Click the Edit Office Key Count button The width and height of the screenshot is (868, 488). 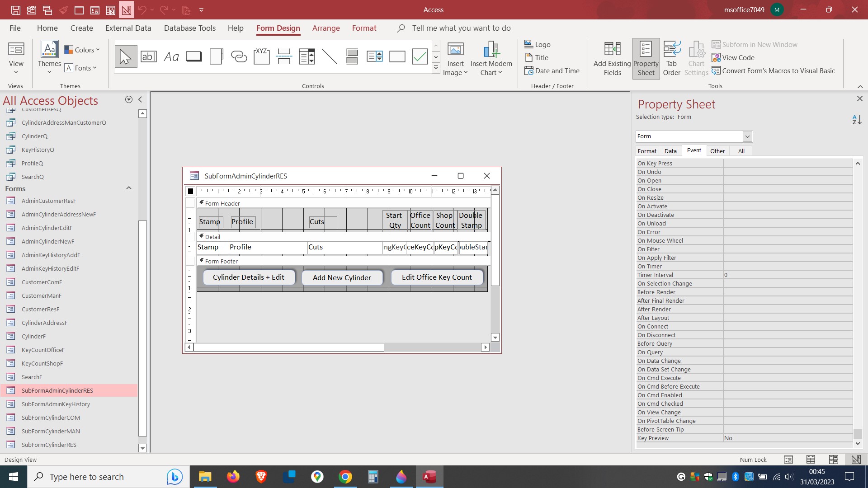point(437,277)
